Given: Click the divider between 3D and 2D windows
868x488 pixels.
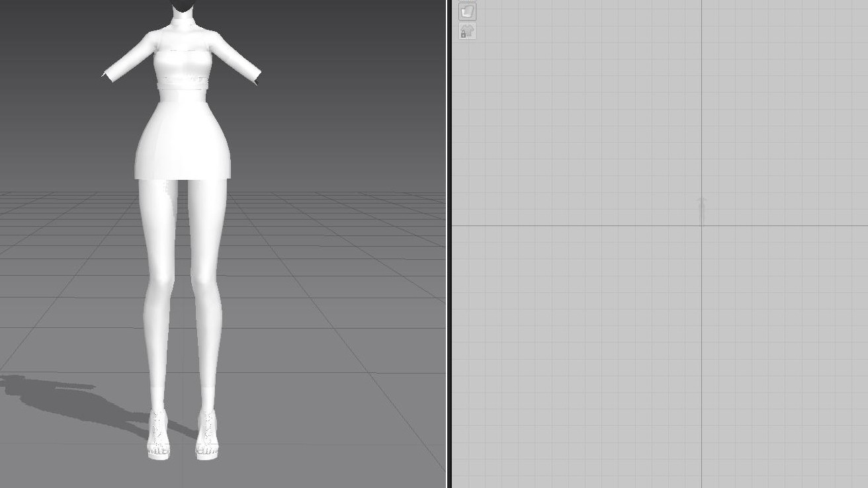Looking at the screenshot, I should (449, 244).
